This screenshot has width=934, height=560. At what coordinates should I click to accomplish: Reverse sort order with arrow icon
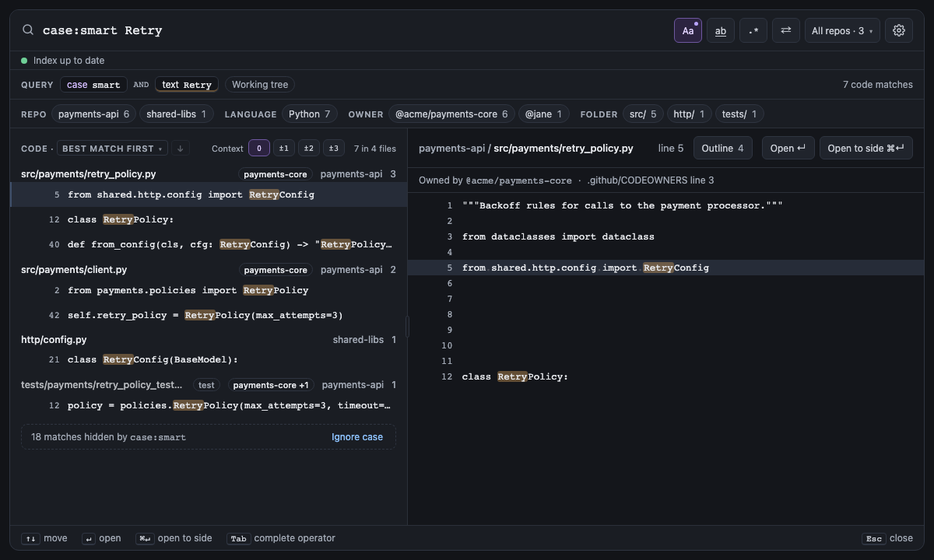pos(180,149)
